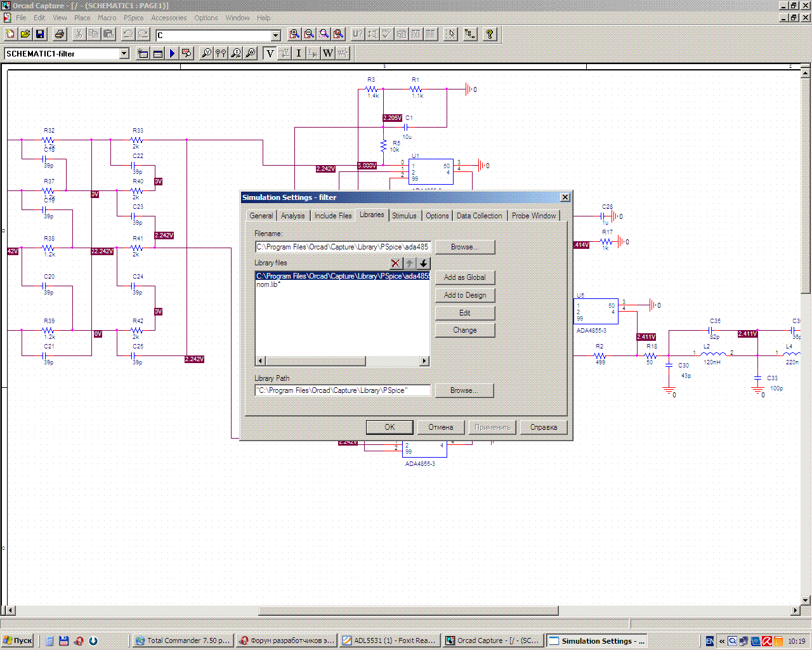
Task: Click the Справка help button
Action: pos(544,427)
